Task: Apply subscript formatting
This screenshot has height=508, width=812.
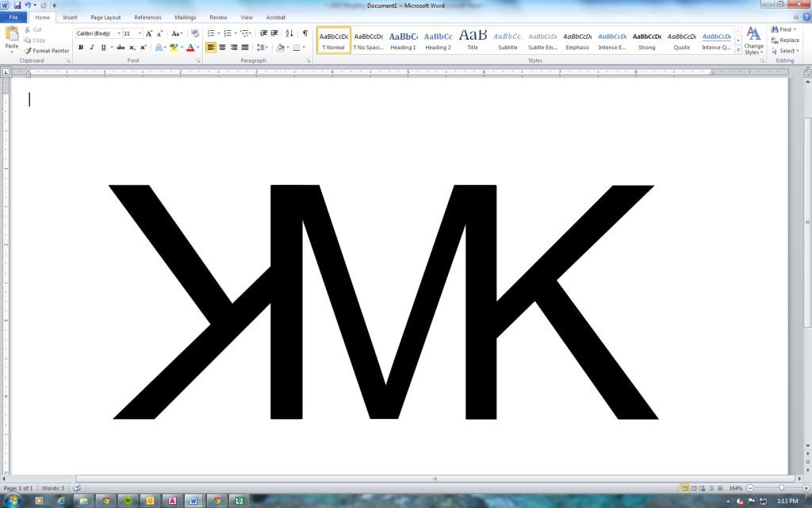Action: (132, 48)
